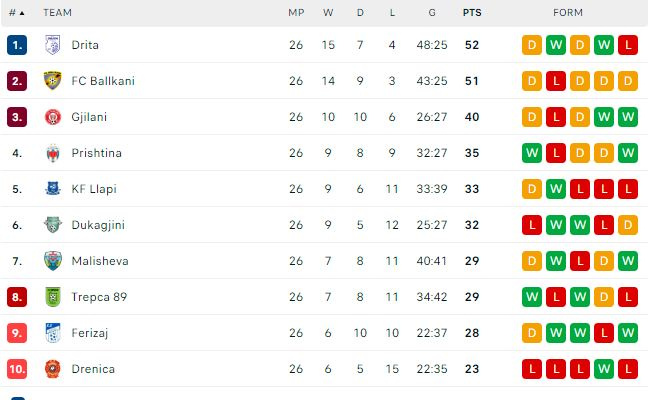The height and width of the screenshot is (400, 650).
Task: Sort standings by W wins column
Action: pyautogui.click(x=328, y=13)
